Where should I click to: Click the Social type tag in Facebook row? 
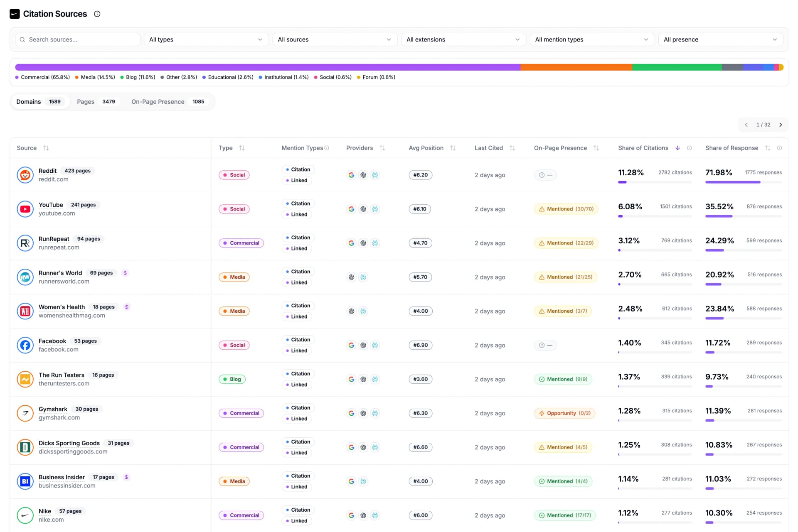234,345
